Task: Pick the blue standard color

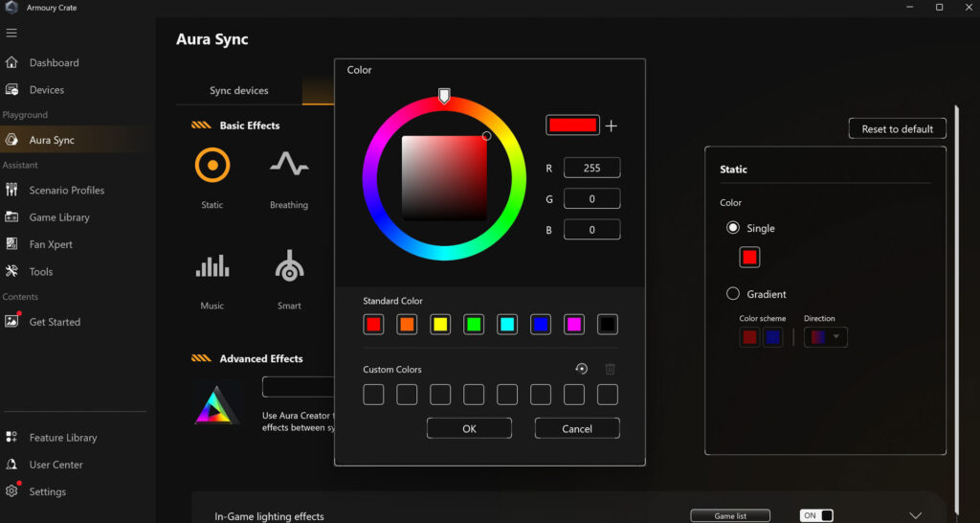Action: (x=541, y=325)
